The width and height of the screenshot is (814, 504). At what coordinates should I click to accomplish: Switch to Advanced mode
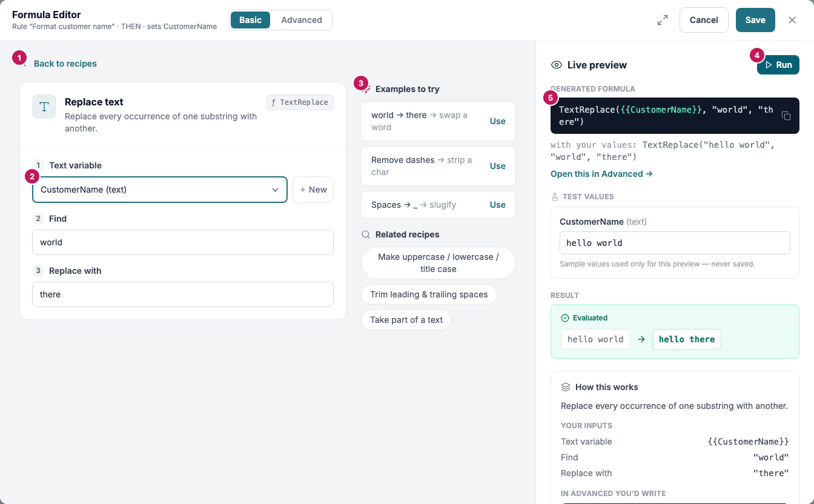point(302,20)
